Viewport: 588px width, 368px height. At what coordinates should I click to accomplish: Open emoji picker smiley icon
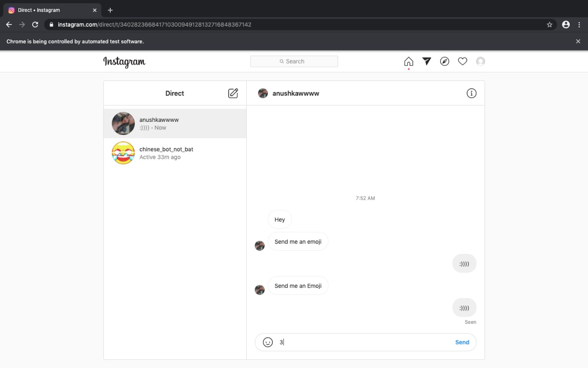tap(268, 342)
